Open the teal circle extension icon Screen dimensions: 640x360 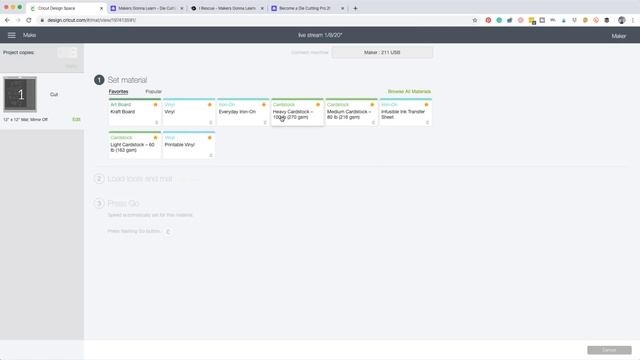(499, 20)
